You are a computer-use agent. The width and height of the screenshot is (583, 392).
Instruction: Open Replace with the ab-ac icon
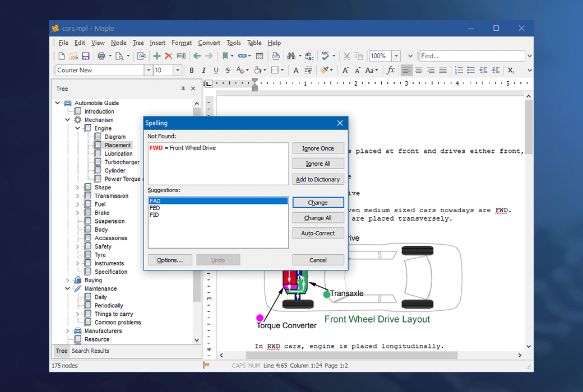(x=309, y=56)
